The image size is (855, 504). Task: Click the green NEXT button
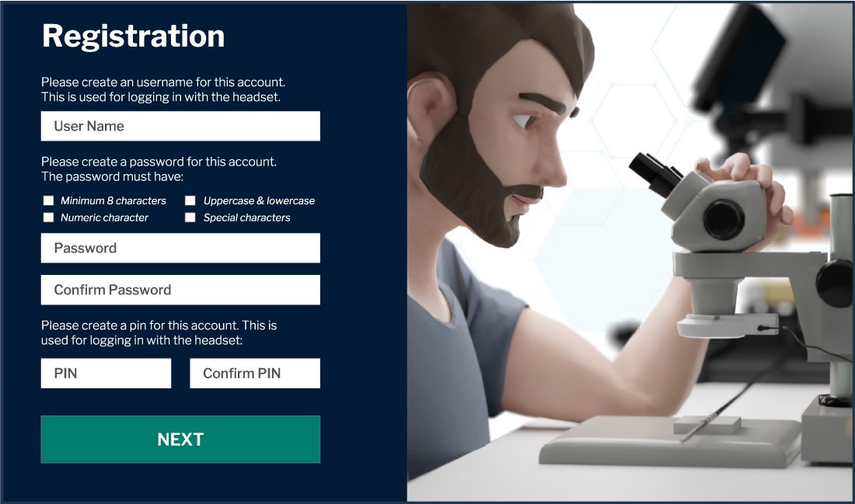pos(180,440)
